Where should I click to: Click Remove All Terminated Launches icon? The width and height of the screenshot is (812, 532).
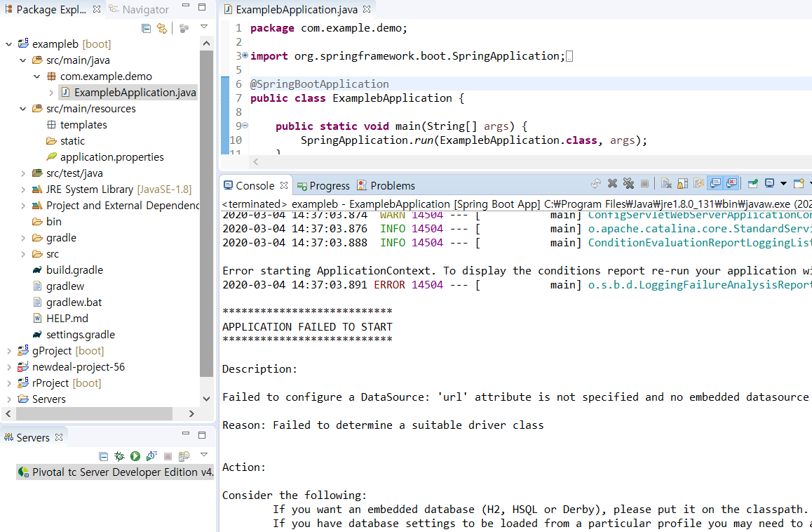[629, 183]
